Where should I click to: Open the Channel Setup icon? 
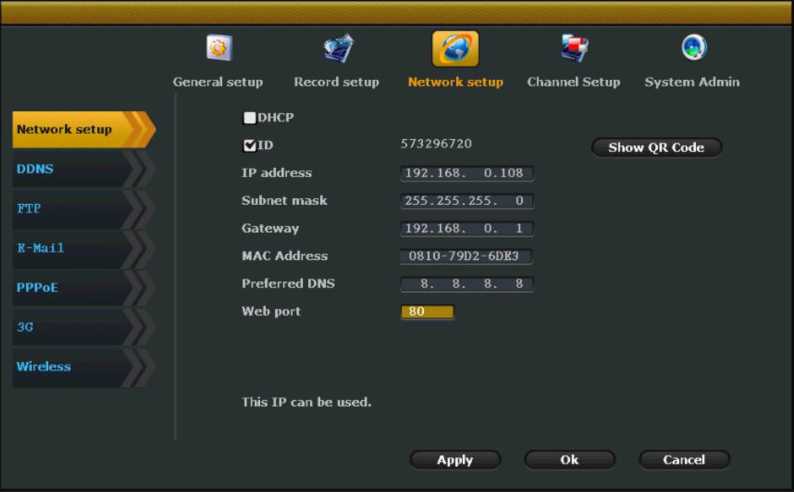coord(573,48)
